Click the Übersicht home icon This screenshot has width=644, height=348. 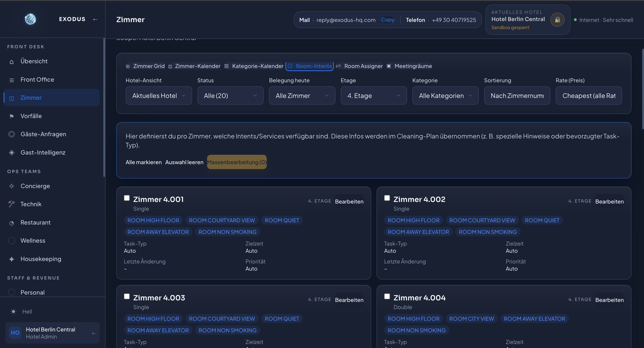click(11, 62)
